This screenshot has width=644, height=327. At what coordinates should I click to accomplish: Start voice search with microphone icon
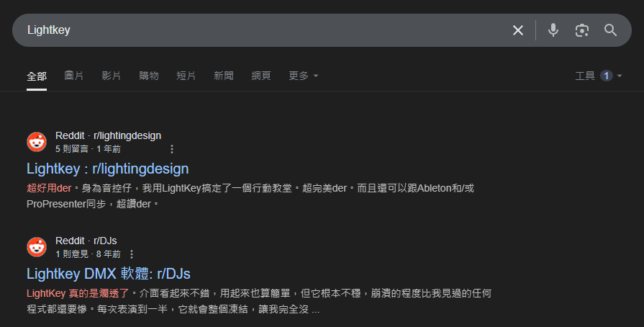(553, 30)
